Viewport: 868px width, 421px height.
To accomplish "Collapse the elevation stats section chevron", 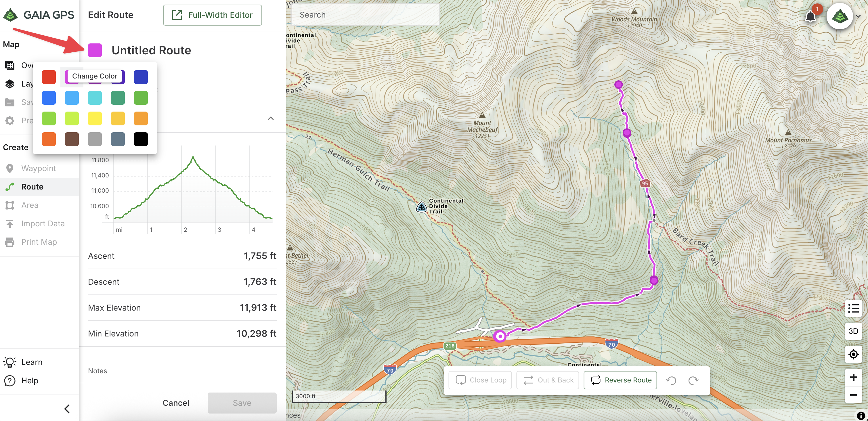I will click(x=271, y=118).
